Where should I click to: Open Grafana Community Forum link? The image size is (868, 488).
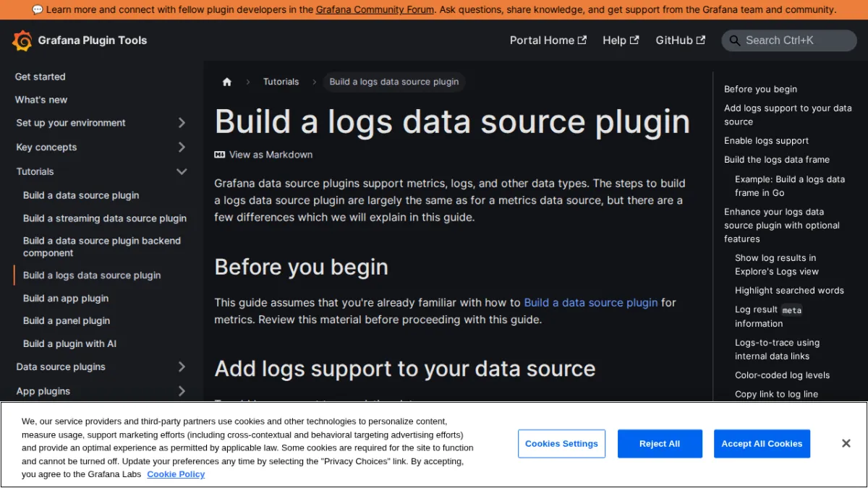[375, 10]
